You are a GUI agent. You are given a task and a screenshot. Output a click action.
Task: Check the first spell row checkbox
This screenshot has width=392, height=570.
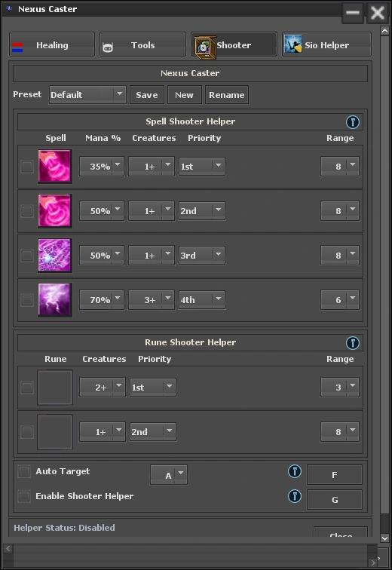pyautogui.click(x=27, y=167)
